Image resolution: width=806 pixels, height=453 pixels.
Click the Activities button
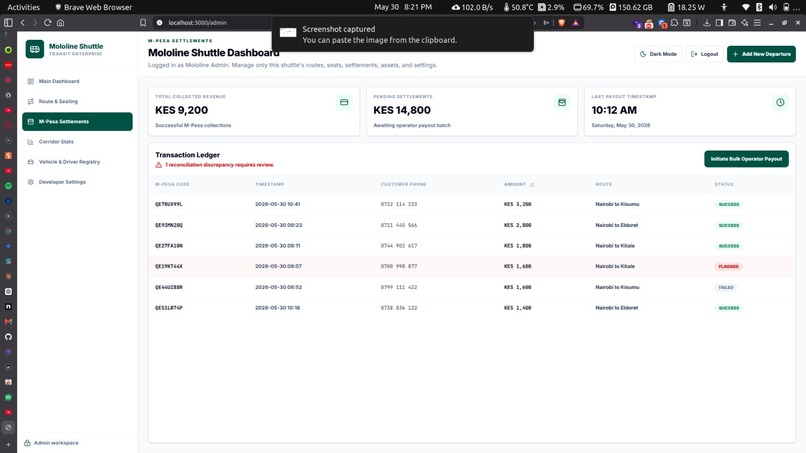coord(24,7)
